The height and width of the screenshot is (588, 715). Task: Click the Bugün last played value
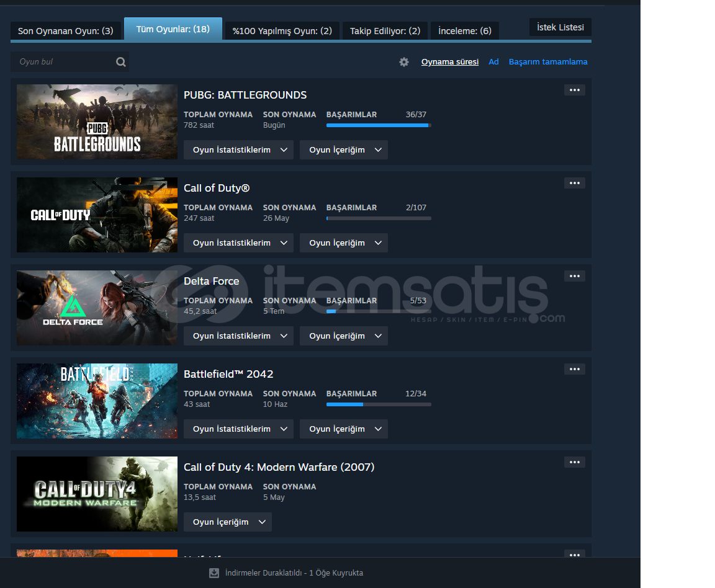tap(274, 125)
